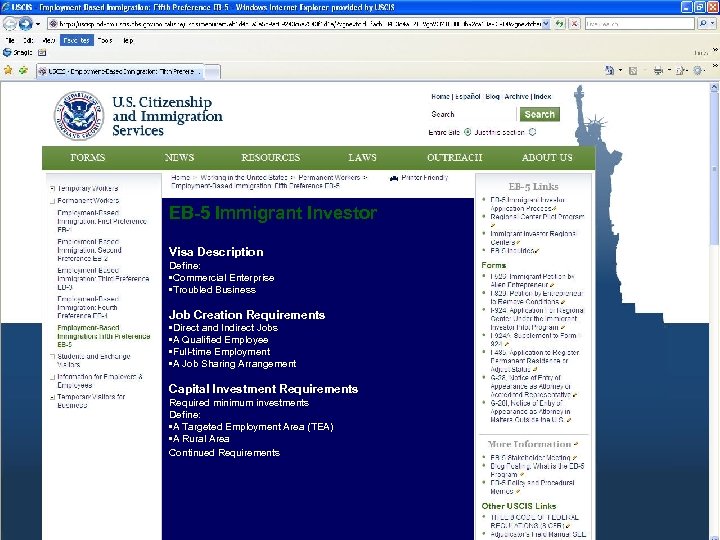Screen dimensions: 720x540
Task: Expand Information for Employers & Employees
Action: [x=53, y=377]
